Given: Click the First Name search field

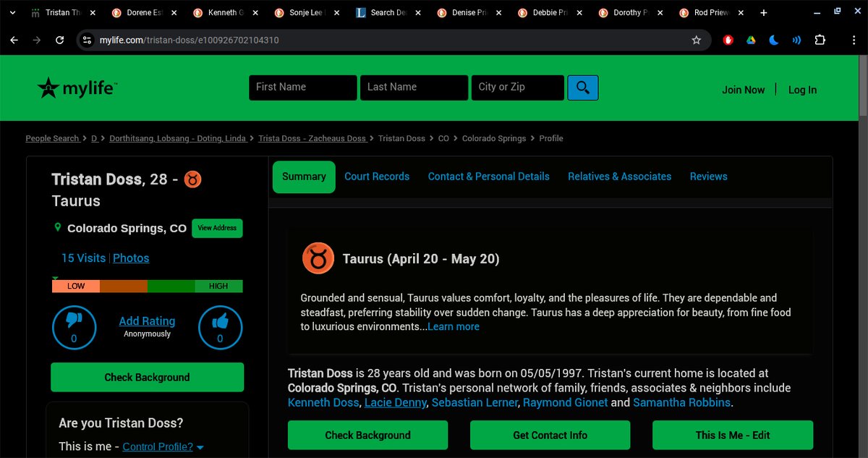Looking at the screenshot, I should click(303, 88).
